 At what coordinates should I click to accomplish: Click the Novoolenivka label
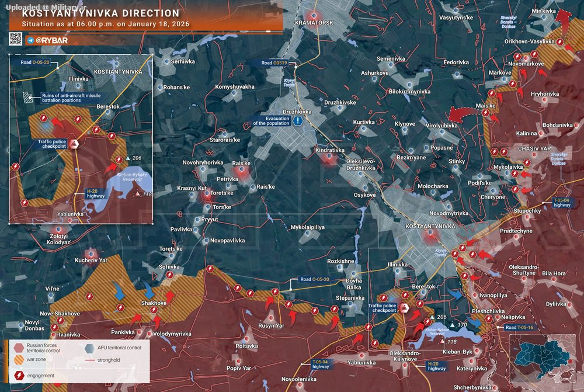[x=298, y=379]
